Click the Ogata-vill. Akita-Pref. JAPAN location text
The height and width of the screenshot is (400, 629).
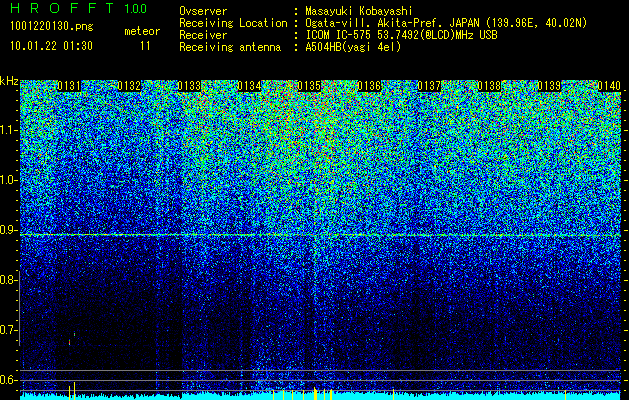click(x=446, y=24)
